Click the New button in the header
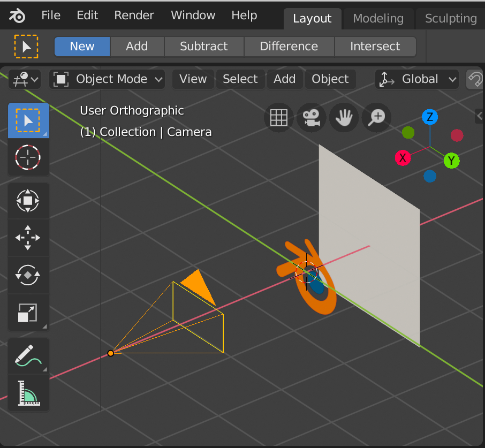This screenshot has width=485, height=448. click(x=81, y=46)
